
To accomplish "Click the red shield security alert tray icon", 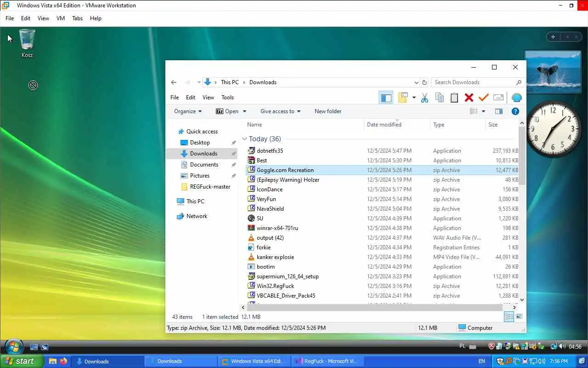I will pos(492,346).
